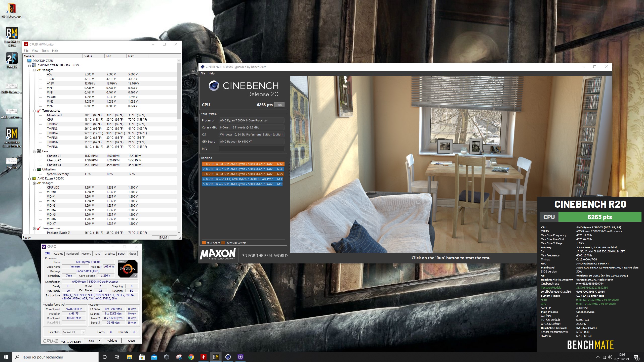Click the HWMonitor vertical scrollbar down arrow
This screenshot has height=362, width=644.
(x=179, y=232)
